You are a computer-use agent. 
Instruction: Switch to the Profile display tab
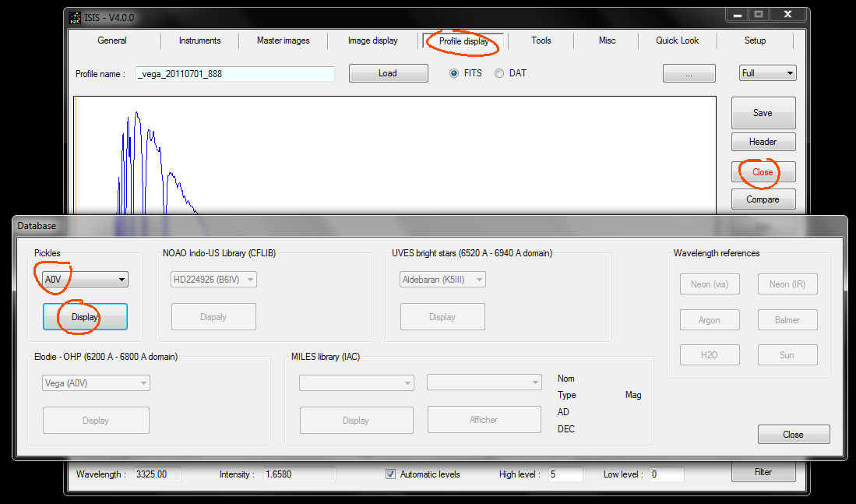[x=463, y=41]
